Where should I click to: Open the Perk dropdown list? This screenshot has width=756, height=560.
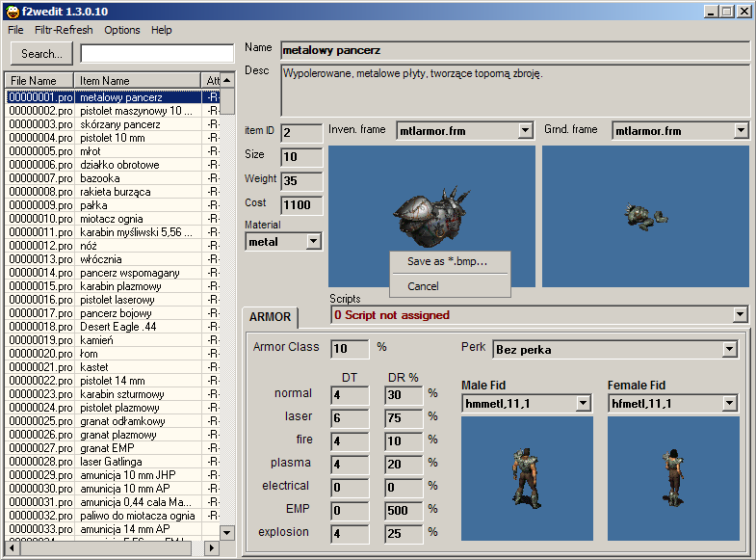pos(729,349)
